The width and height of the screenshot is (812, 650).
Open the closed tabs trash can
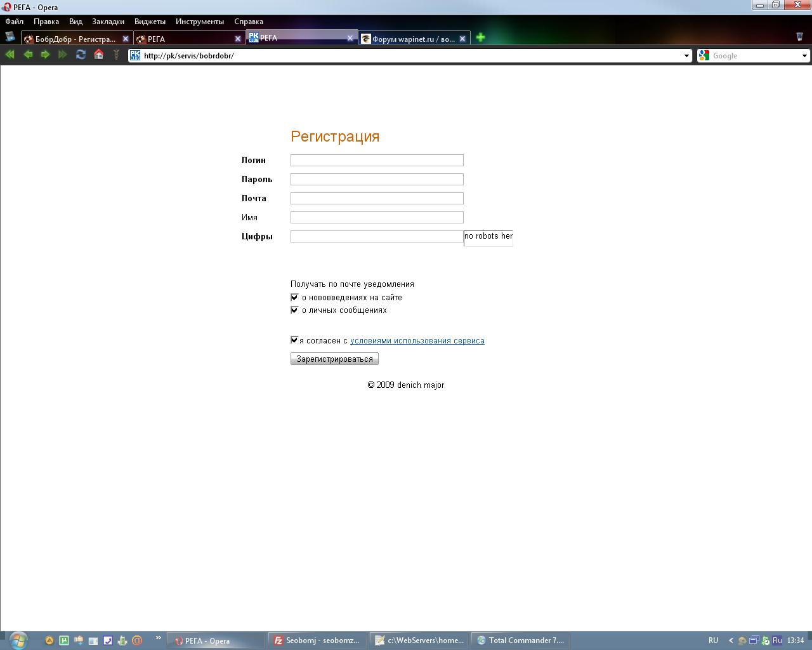(799, 37)
